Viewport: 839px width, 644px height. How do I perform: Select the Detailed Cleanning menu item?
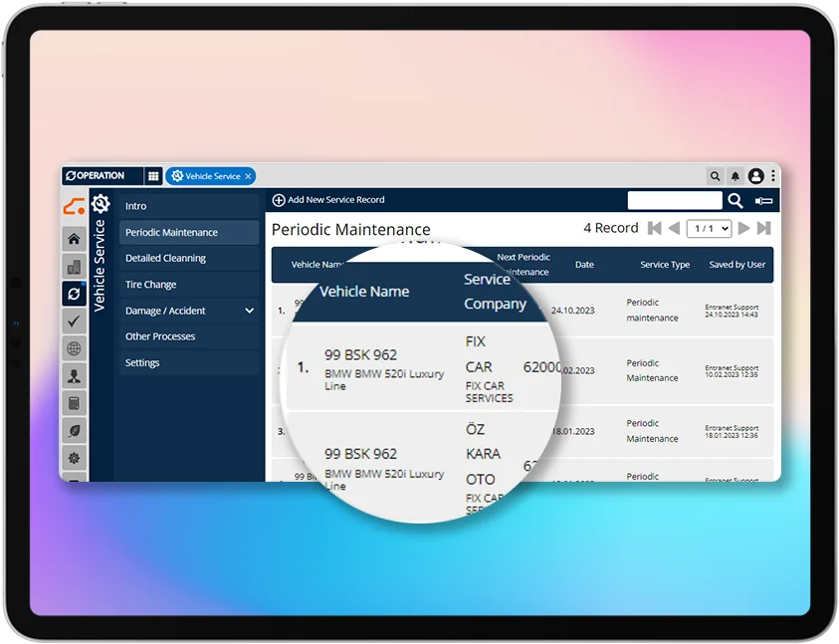[165, 258]
